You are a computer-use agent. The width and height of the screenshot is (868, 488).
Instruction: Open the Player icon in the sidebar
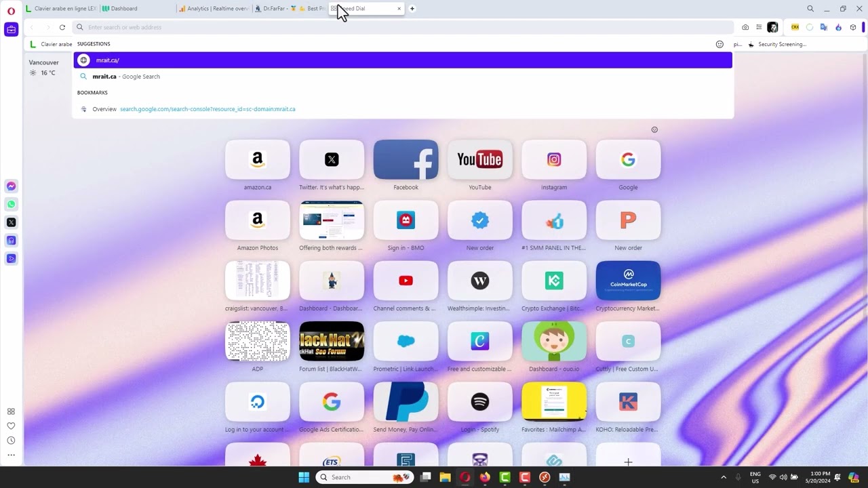(11, 258)
